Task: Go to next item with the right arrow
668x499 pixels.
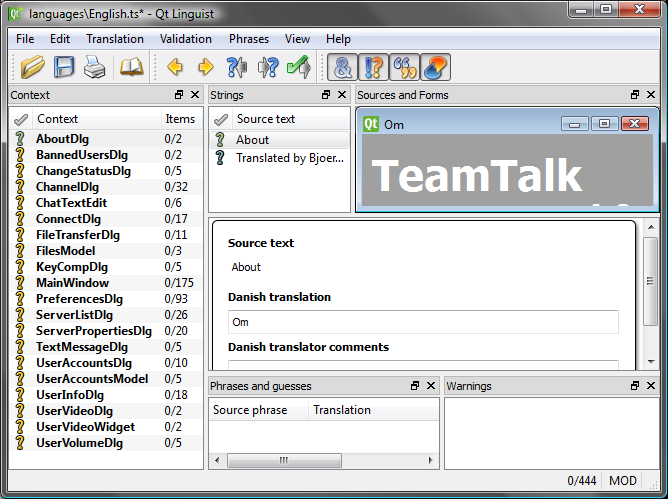Action: (x=206, y=68)
